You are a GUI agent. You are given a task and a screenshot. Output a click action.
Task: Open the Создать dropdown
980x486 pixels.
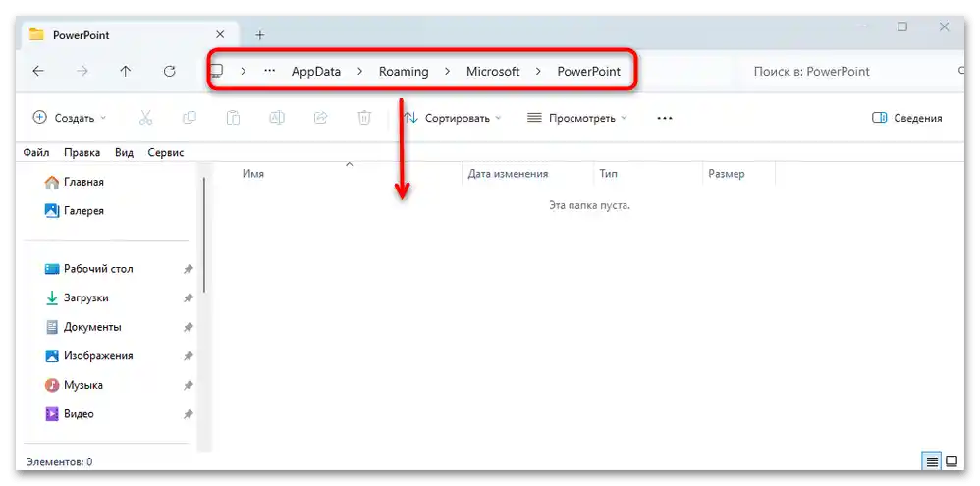pos(70,118)
